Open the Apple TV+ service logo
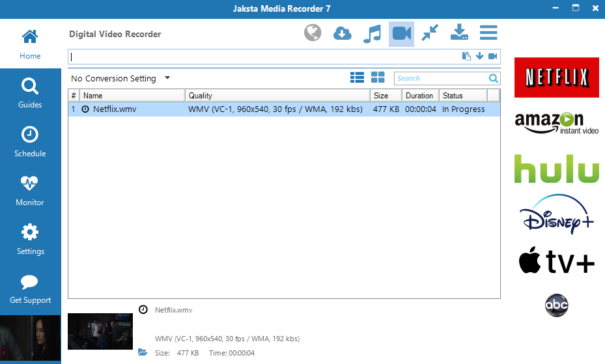The width and height of the screenshot is (605, 364). 556,260
